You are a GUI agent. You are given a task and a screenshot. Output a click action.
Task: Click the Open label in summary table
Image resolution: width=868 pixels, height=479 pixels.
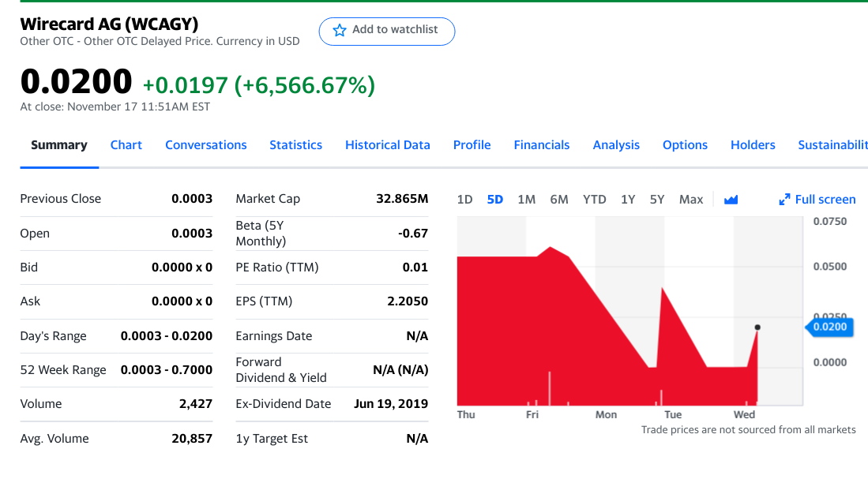(x=35, y=234)
